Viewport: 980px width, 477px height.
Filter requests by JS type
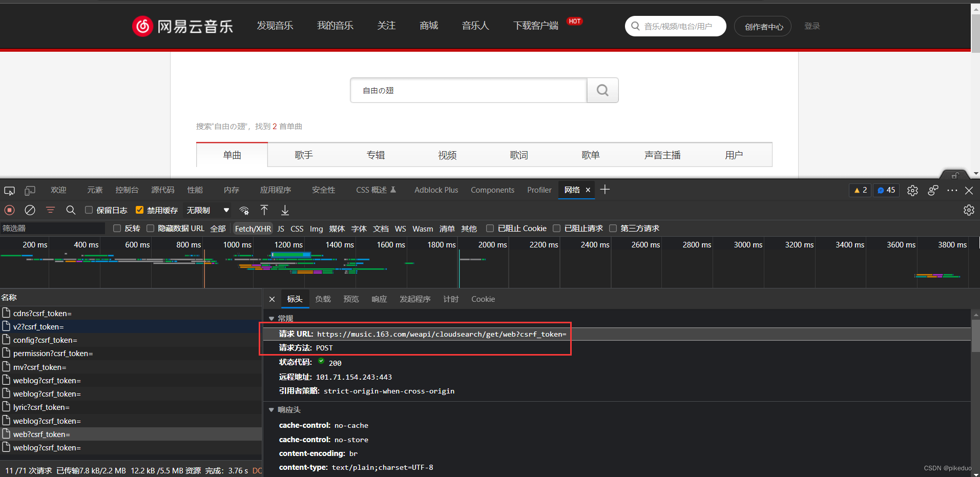tap(281, 229)
